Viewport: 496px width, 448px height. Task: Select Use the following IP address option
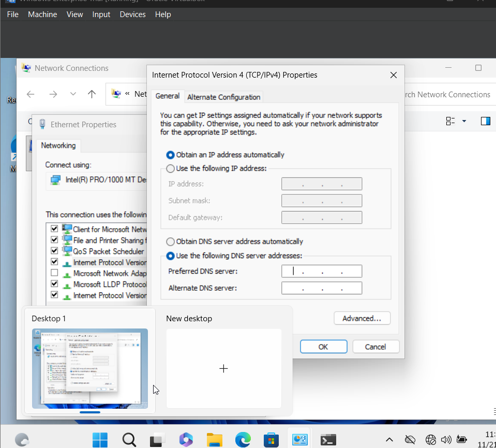(171, 168)
